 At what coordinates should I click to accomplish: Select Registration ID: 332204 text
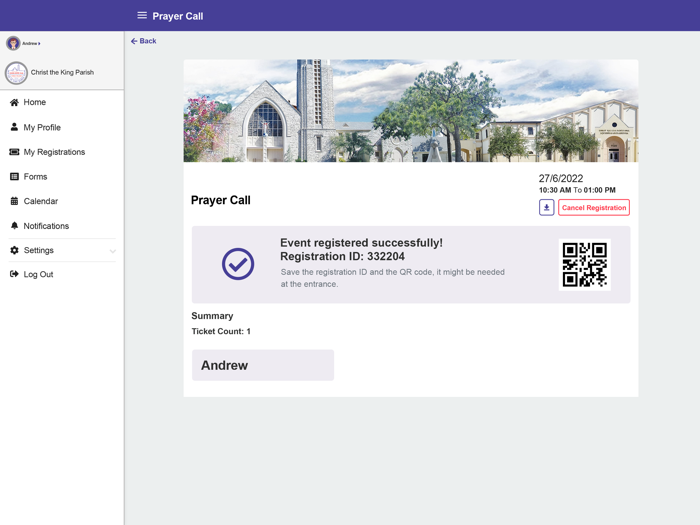342,256
